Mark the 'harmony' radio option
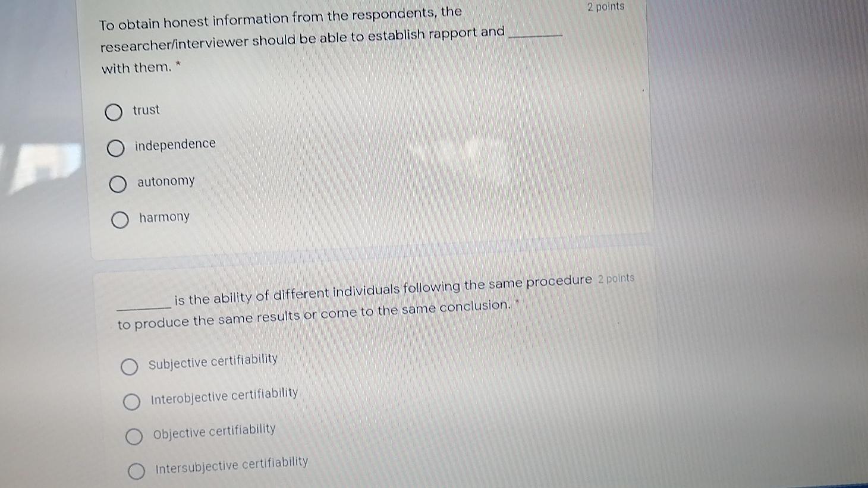Image resolution: width=868 pixels, height=488 pixels. coord(119,221)
